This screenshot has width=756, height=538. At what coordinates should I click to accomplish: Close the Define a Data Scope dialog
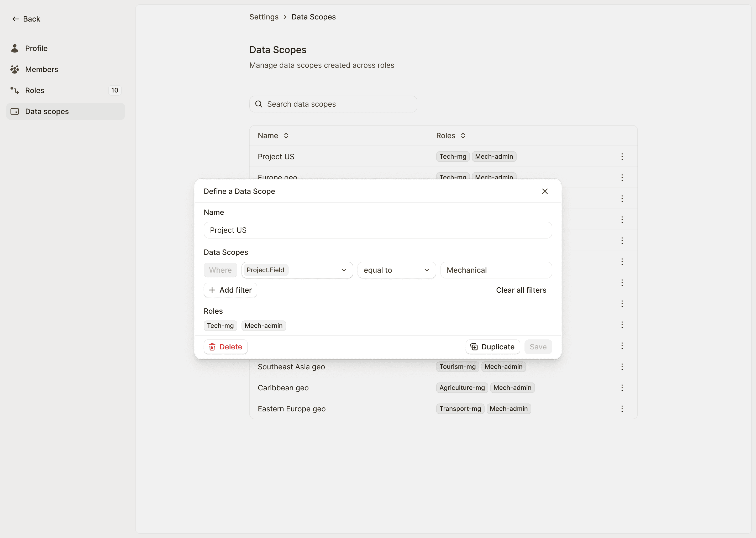tap(545, 191)
